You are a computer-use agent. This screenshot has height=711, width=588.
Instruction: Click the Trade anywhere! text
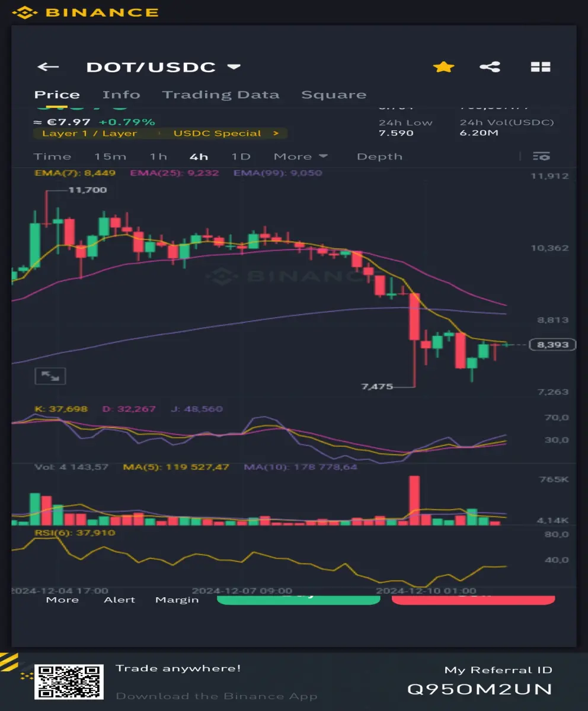178,668
